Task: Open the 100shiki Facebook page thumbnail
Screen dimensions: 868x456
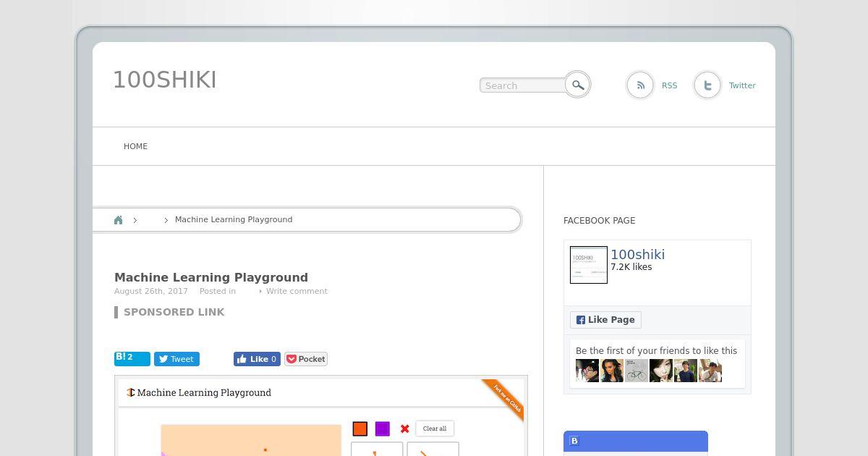Action: tap(589, 265)
